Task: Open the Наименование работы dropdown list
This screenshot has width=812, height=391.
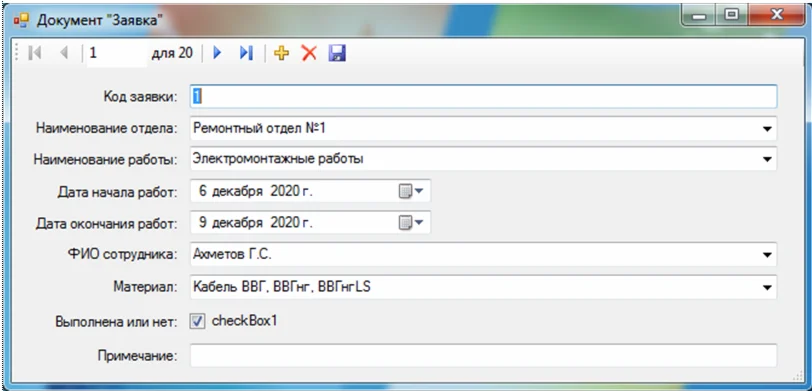Action: click(767, 160)
